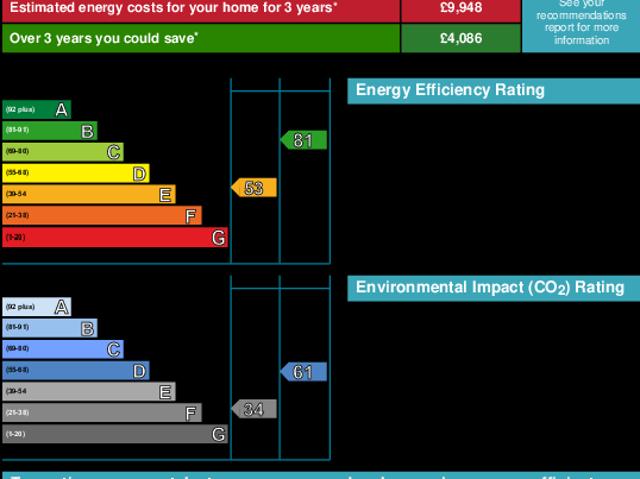Click the £9,948 estimated energy cost value
Image resolution: width=640 pixels, height=479 pixels.
click(460, 10)
